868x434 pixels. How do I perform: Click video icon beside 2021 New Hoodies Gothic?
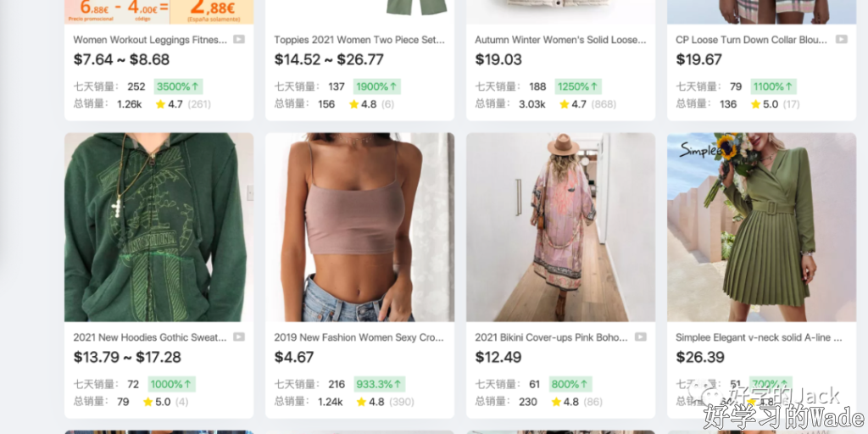click(238, 337)
